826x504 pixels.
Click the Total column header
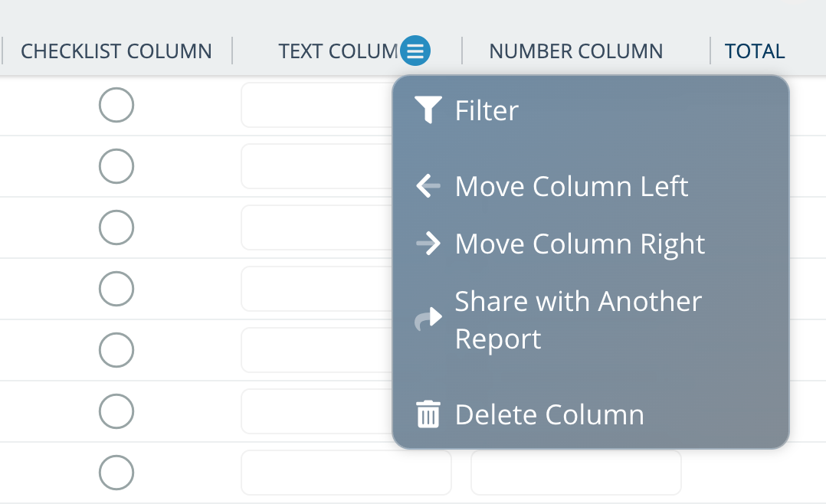coord(755,51)
